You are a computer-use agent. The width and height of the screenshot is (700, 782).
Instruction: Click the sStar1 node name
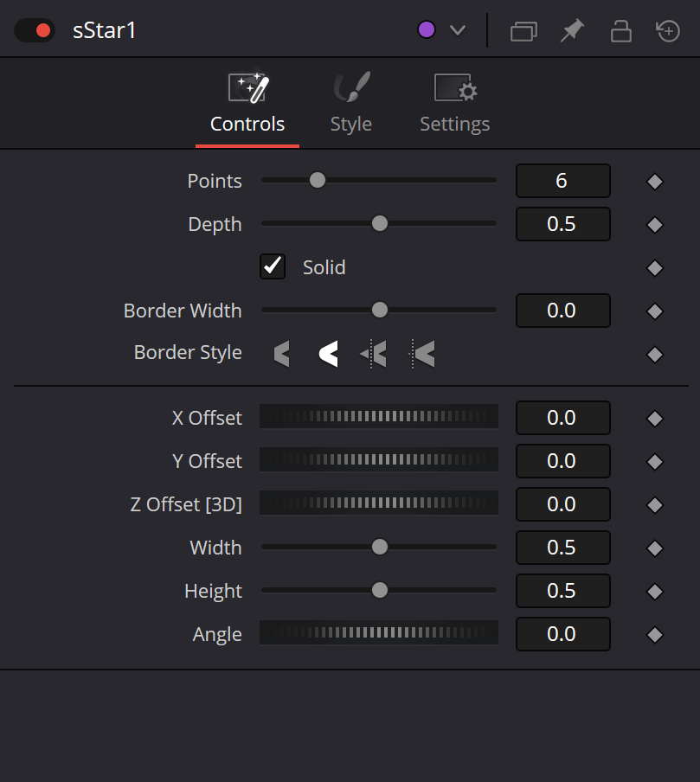[105, 30]
